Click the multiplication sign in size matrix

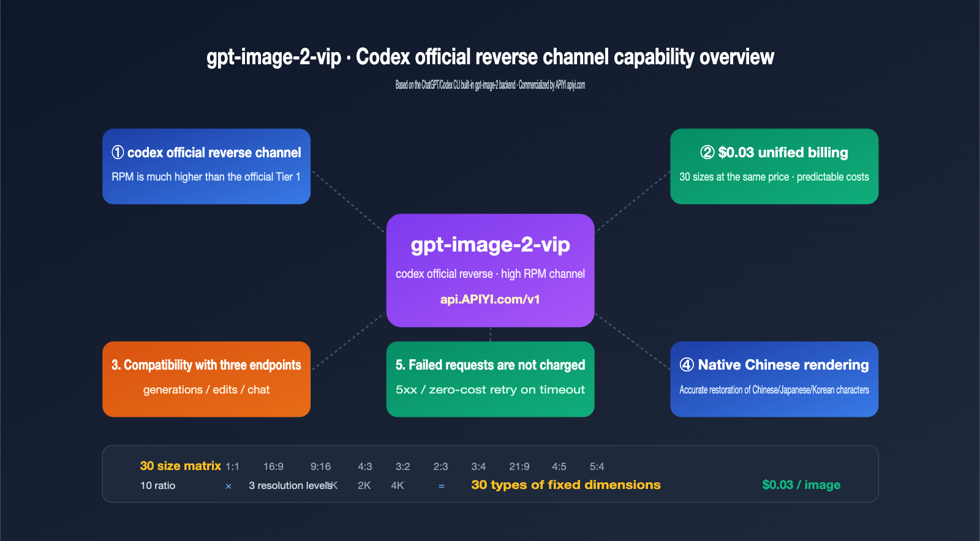click(228, 486)
